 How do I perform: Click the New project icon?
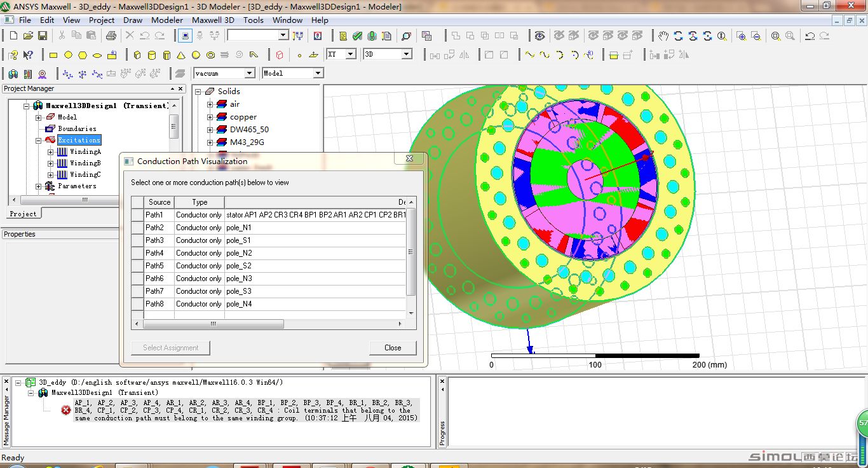point(13,36)
